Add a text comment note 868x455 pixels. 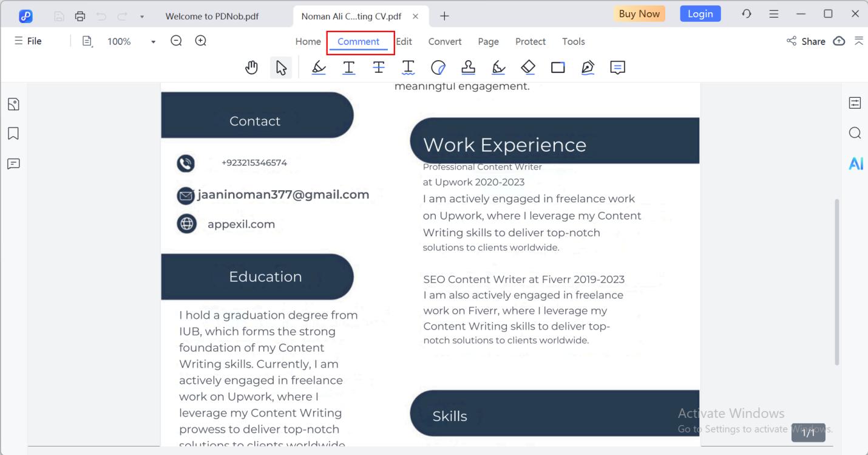pos(617,67)
